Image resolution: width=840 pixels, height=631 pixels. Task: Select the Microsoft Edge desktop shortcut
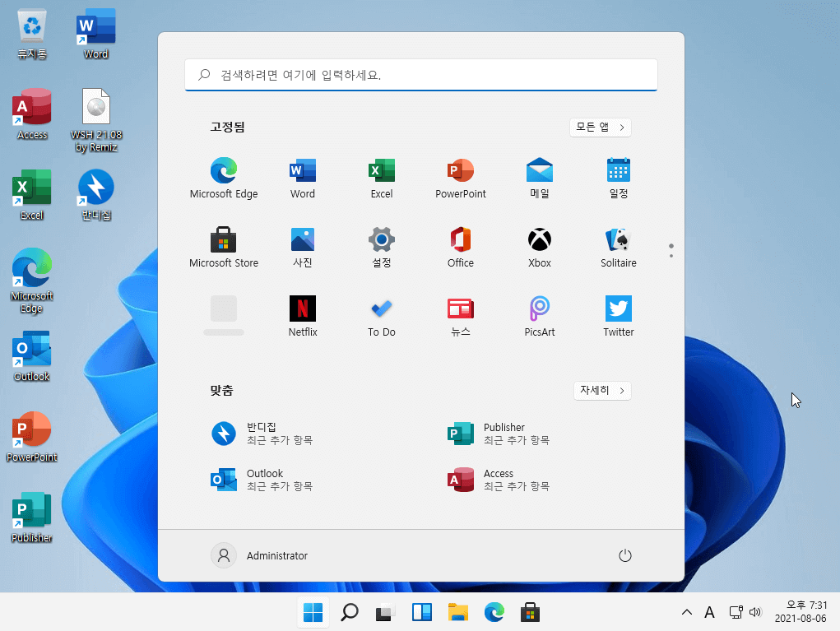point(31,281)
